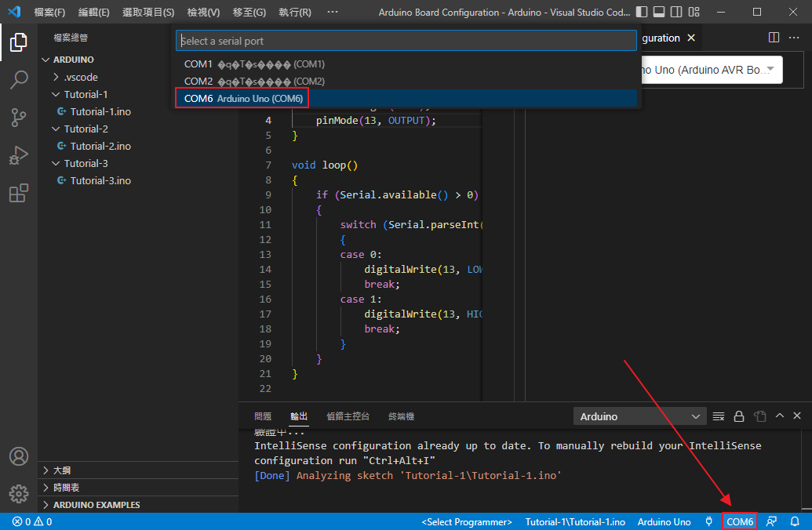Open the Accounts icon in activity bar
This screenshot has height=530, width=812.
(19, 456)
